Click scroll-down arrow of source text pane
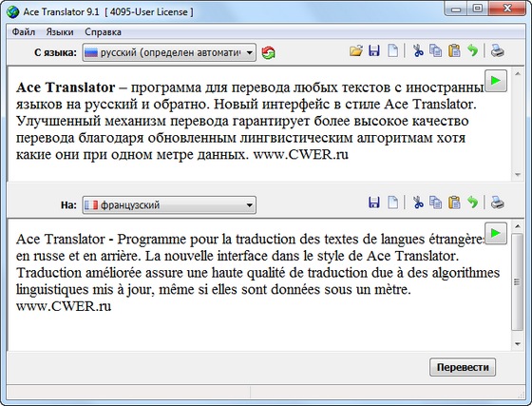 click(x=518, y=175)
